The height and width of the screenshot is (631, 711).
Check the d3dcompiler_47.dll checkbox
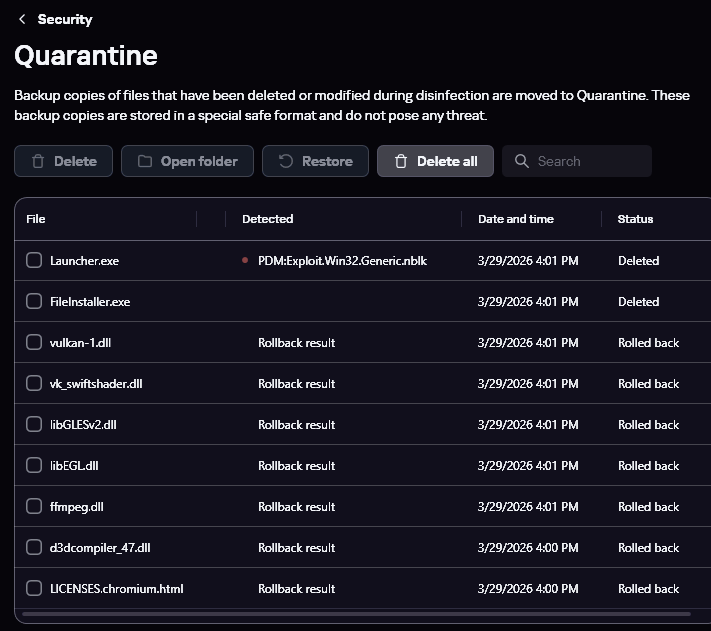click(34, 547)
